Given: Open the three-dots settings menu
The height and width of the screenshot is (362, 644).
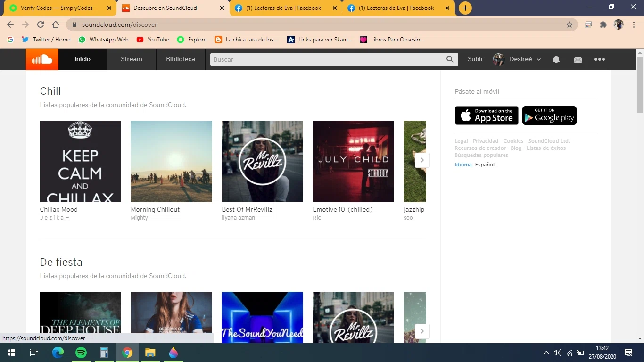Looking at the screenshot, I should pyautogui.click(x=599, y=59).
